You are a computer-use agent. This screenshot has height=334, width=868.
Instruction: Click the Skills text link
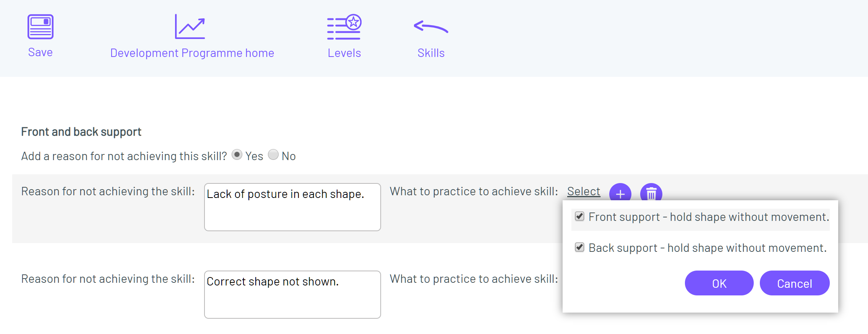431,53
